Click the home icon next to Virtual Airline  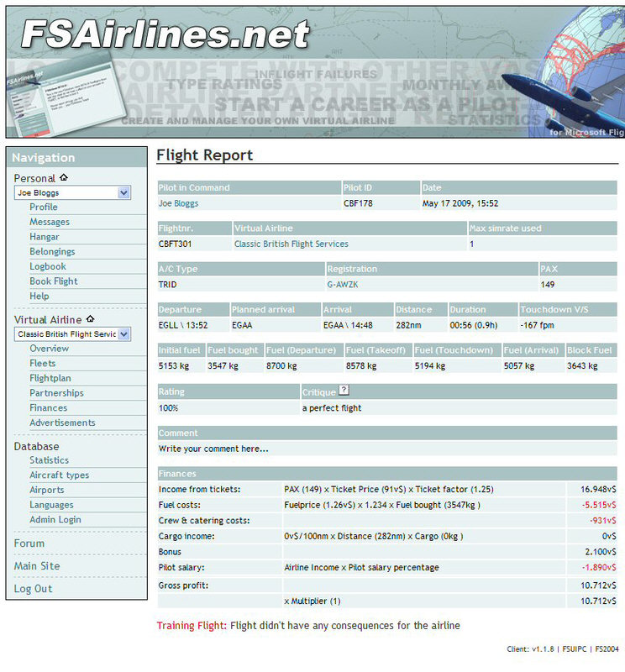click(x=90, y=319)
